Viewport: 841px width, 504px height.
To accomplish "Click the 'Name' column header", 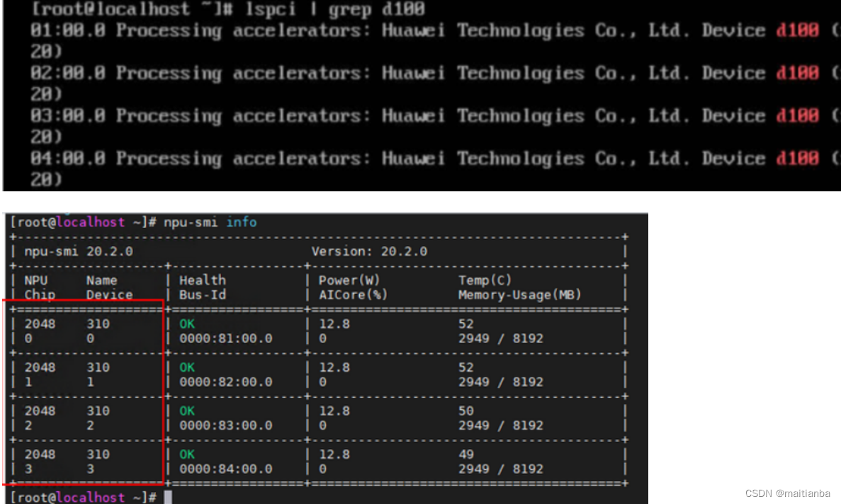I will (x=101, y=280).
